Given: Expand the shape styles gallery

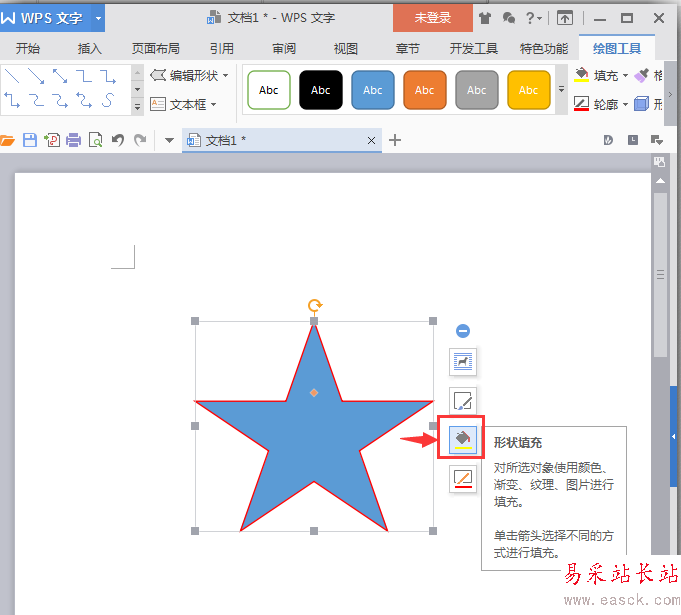Looking at the screenshot, I should tap(561, 89).
